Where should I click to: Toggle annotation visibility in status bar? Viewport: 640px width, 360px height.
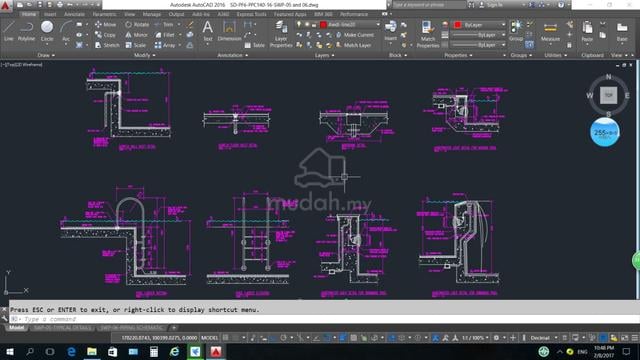436,338
